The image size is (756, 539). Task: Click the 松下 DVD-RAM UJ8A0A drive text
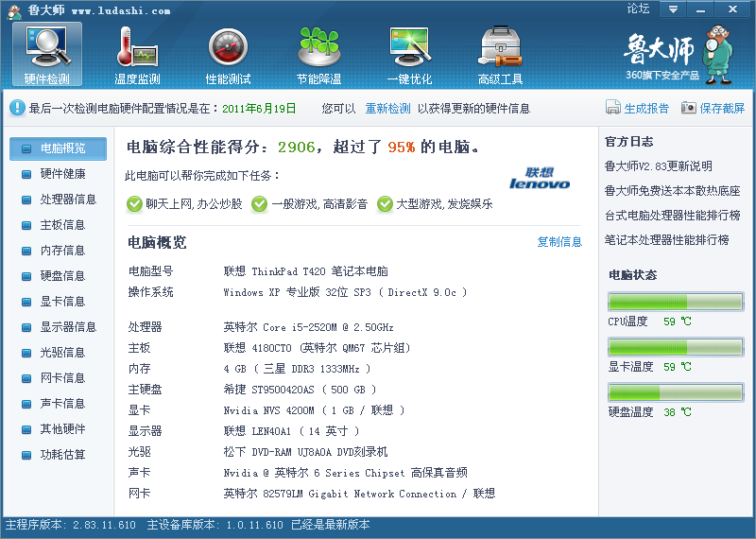pos(305,452)
